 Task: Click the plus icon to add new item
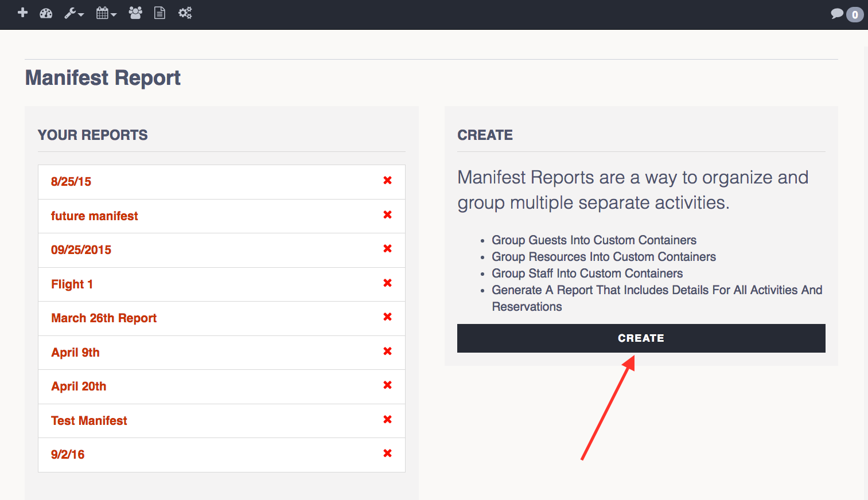pos(22,13)
